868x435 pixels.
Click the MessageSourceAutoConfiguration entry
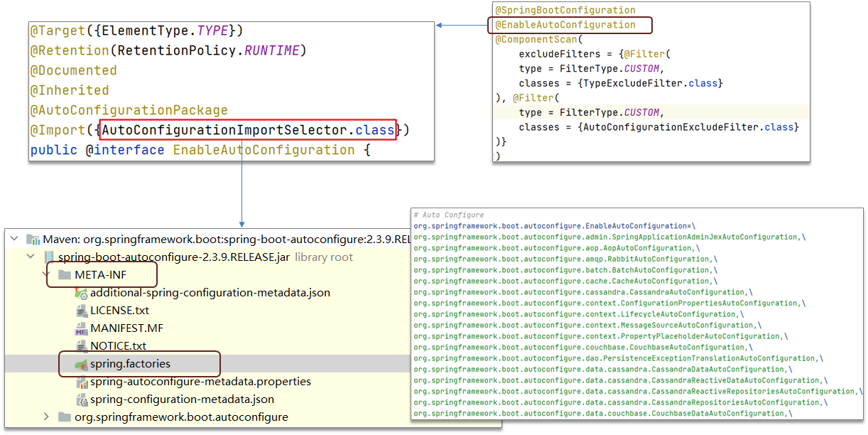587,325
